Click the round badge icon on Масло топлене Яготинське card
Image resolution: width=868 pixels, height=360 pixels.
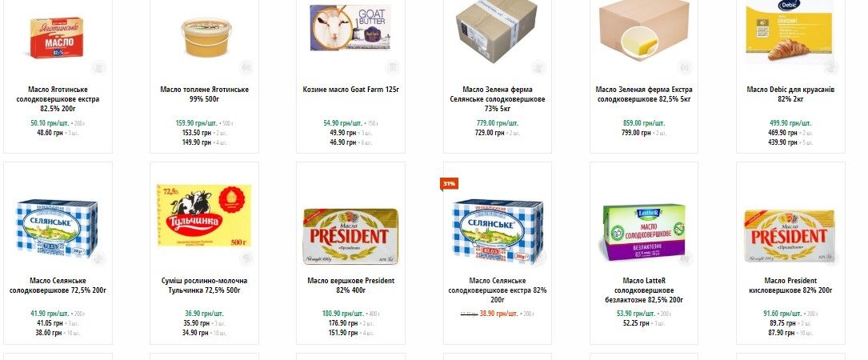coord(246,67)
